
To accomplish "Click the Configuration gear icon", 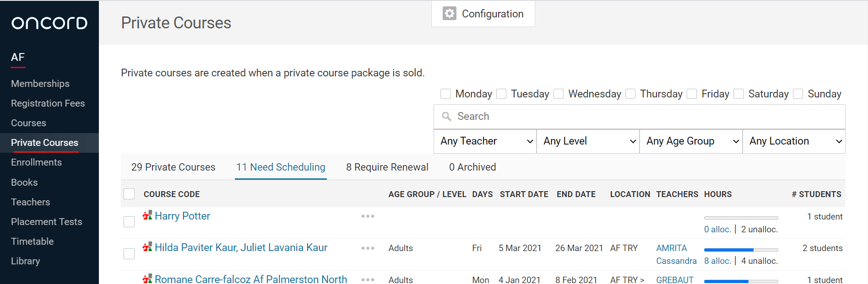I will tap(449, 14).
